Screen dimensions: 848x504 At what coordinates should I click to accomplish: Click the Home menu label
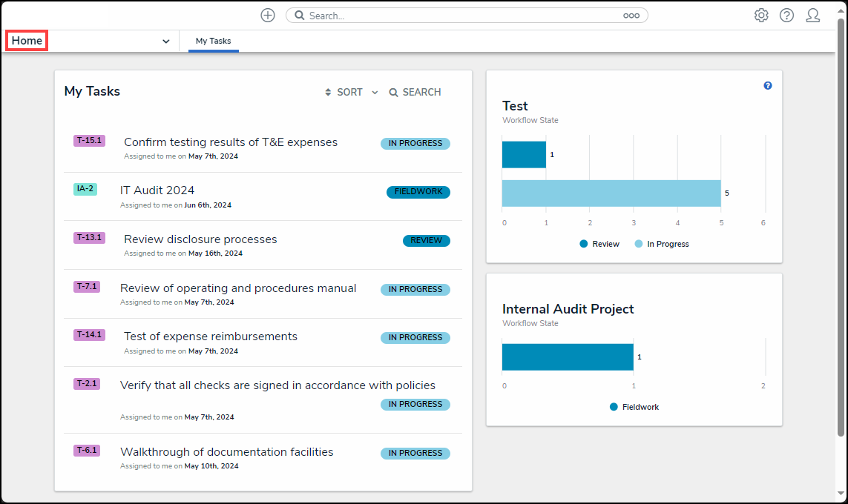coord(27,41)
